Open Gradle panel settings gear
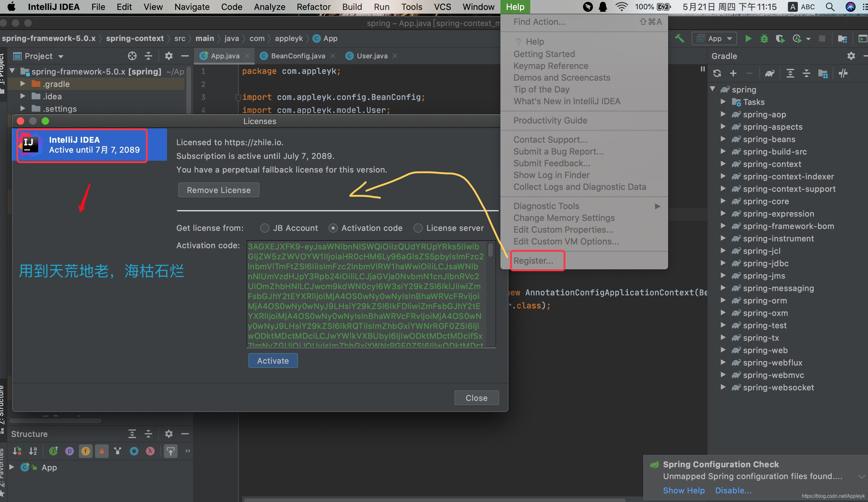 click(851, 56)
